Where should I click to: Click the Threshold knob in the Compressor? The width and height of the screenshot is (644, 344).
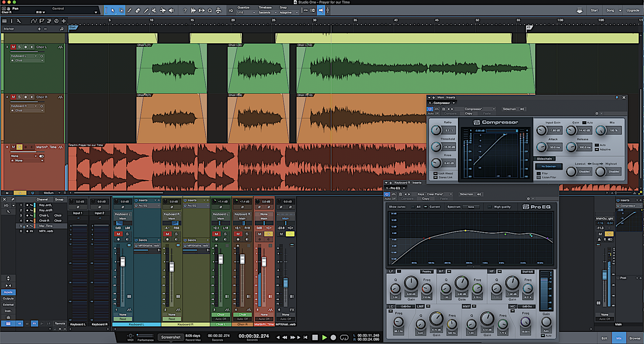coord(436,146)
